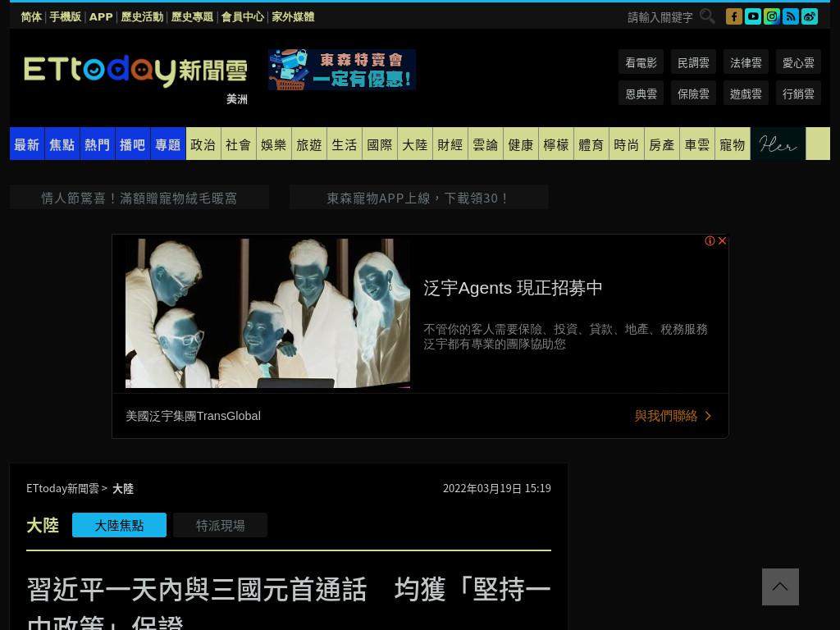The height and width of the screenshot is (630, 840).
Task: Go to 大陸 section in nav bar
Action: click(x=415, y=144)
